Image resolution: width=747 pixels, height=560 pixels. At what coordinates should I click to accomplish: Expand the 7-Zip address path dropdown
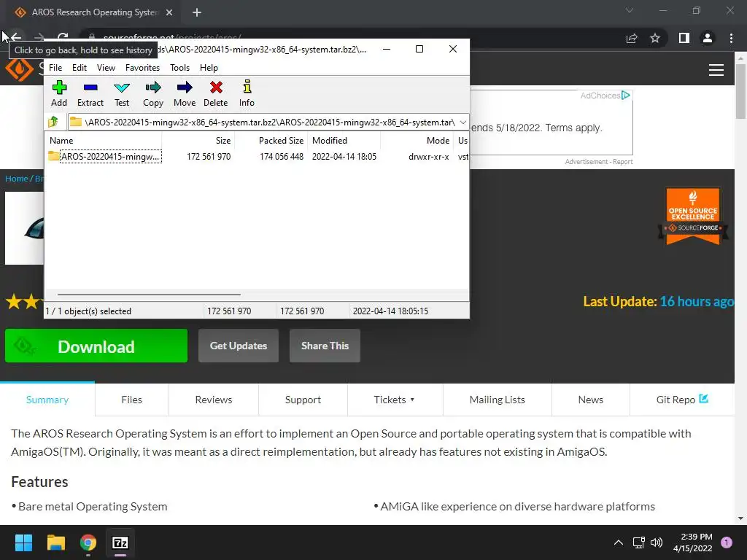pyautogui.click(x=462, y=122)
